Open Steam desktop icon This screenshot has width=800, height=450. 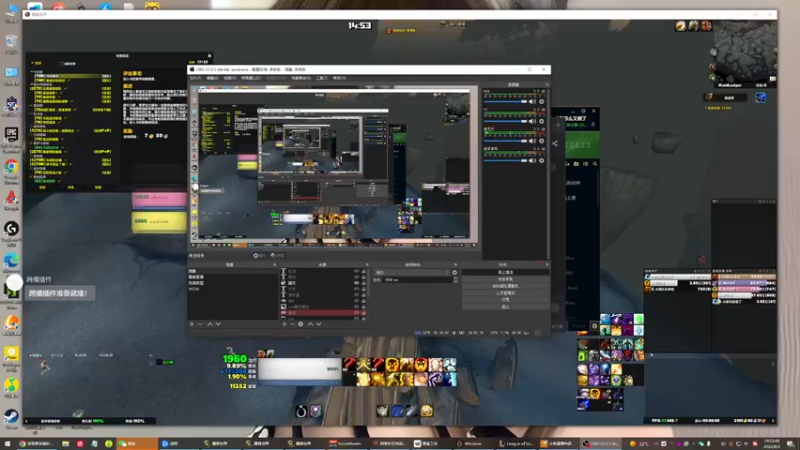tap(11, 416)
